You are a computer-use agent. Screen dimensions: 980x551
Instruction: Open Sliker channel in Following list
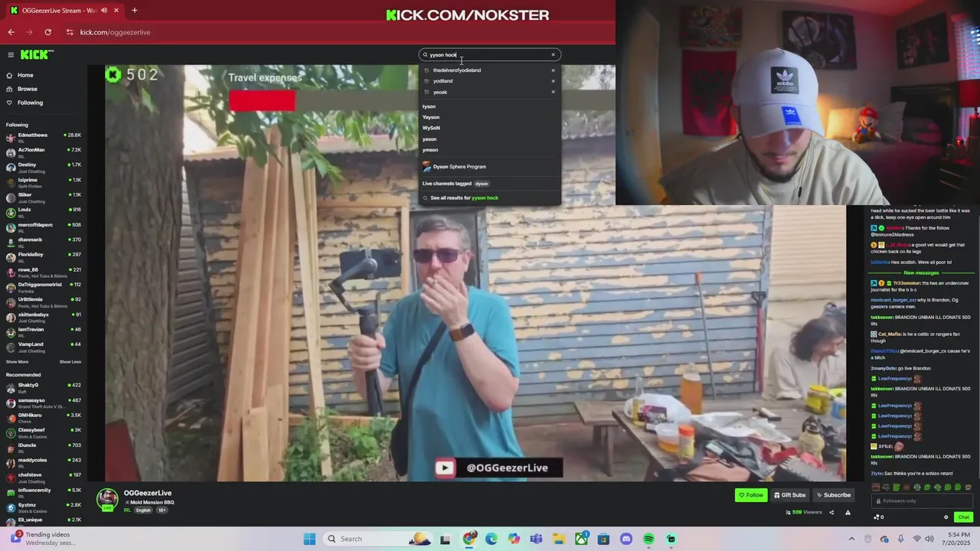pyautogui.click(x=44, y=197)
